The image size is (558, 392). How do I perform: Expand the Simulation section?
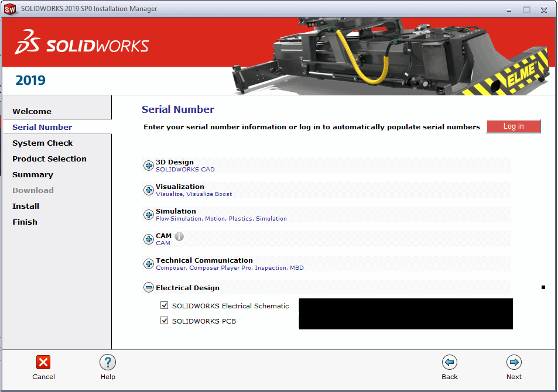pyautogui.click(x=148, y=215)
